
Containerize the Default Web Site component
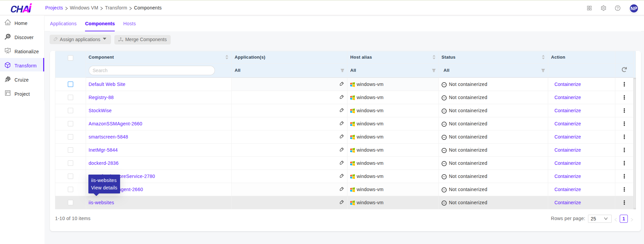567,84
